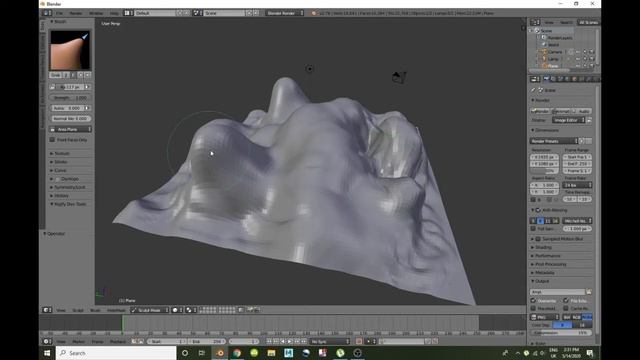Image resolution: width=640 pixels, height=360 pixels.
Task: Click the taskbar Search box
Action: [116, 353]
